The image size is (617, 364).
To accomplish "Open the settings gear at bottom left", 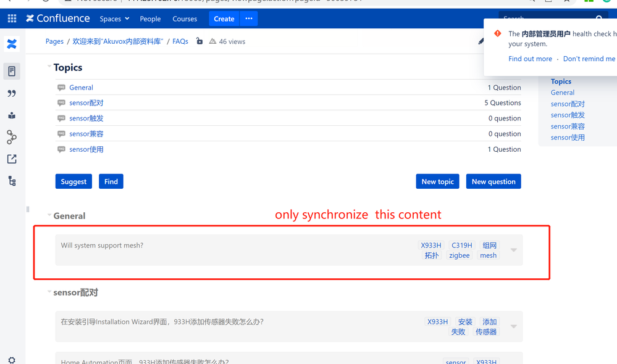I will [11, 358].
